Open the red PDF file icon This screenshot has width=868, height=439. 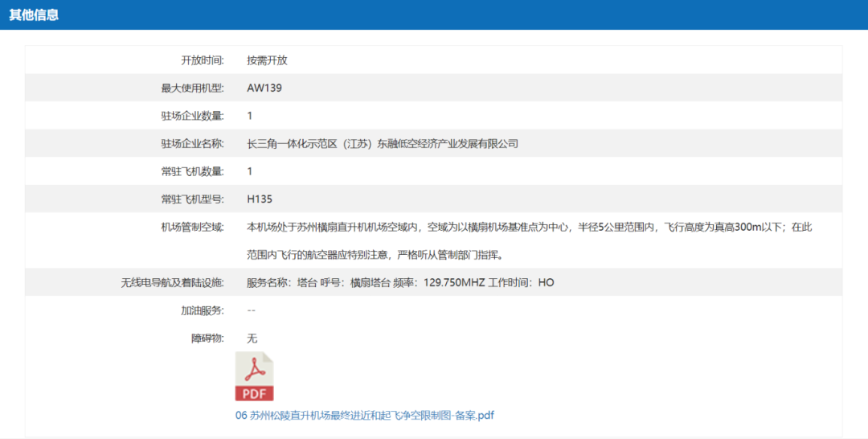coord(254,376)
